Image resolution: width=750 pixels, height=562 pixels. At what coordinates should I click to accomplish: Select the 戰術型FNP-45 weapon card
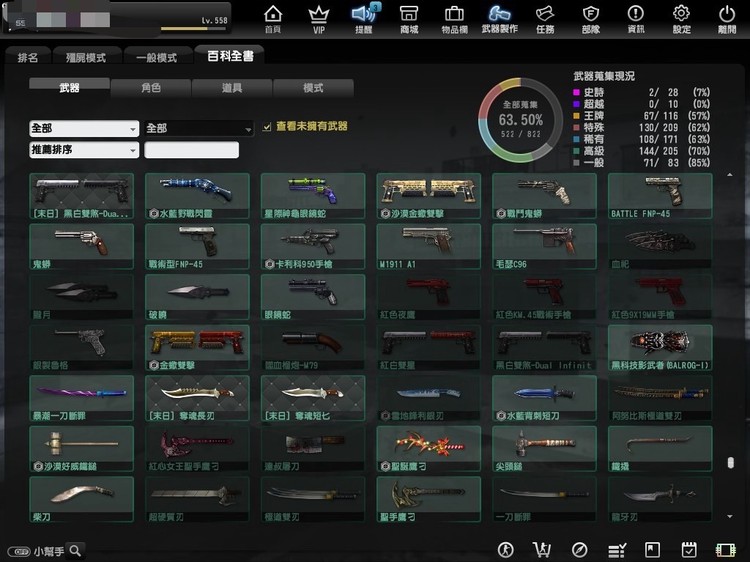coord(197,246)
